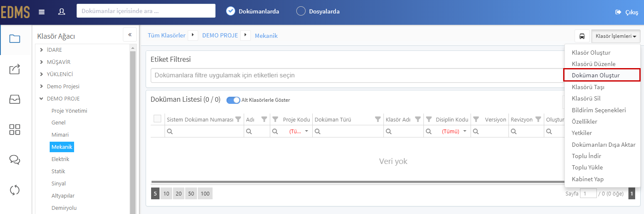Filter the Klasör Adı column
Screen dimensions: 644x214
pyautogui.click(x=418, y=119)
